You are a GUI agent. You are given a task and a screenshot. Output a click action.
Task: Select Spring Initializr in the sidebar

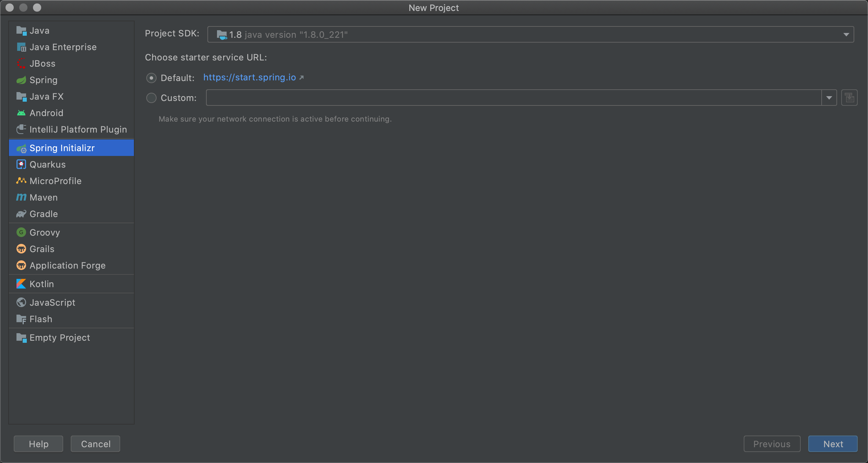coord(62,148)
